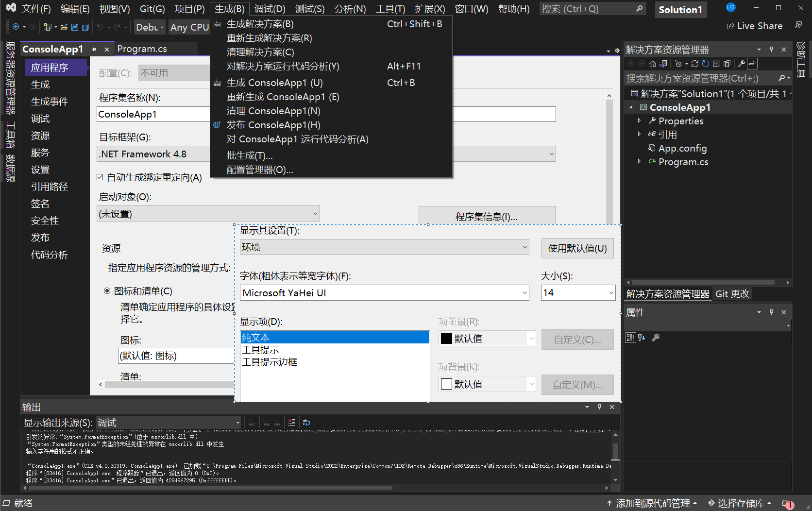The image size is (812, 511).
Task: Select 生成解决方案 menu entry
Action: pos(331,24)
